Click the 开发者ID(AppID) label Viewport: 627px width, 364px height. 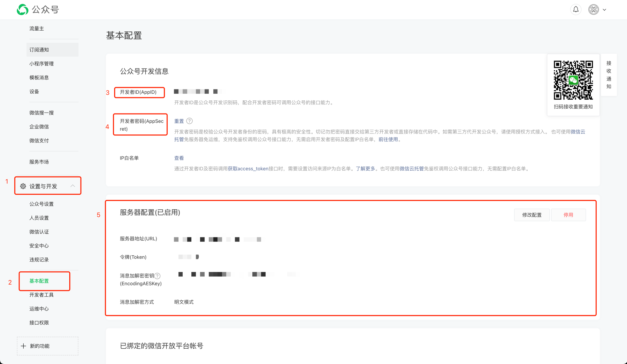tap(138, 92)
